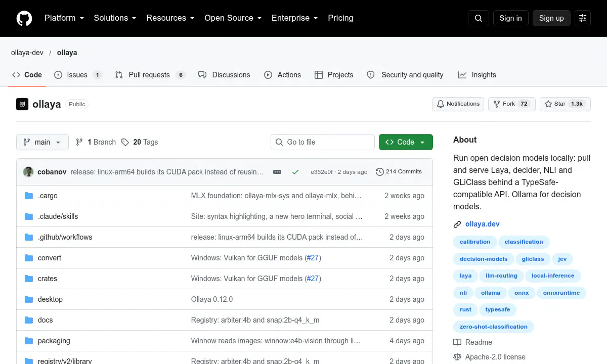This screenshot has width=607, height=364.
Task: Open the packaging folder
Action: [54, 341]
